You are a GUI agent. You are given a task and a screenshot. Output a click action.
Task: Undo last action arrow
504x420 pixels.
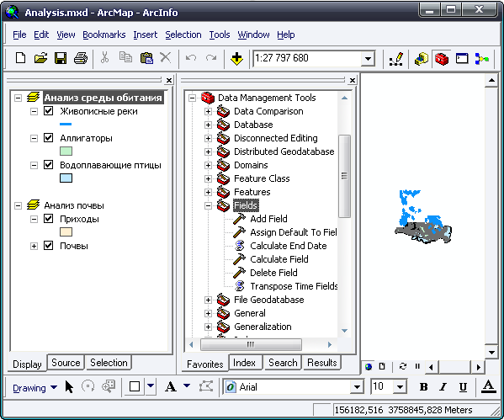point(191,58)
